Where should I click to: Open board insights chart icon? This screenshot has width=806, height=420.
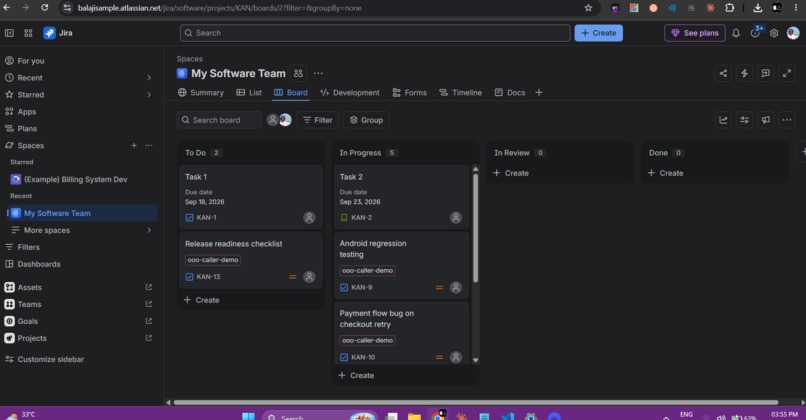723,120
